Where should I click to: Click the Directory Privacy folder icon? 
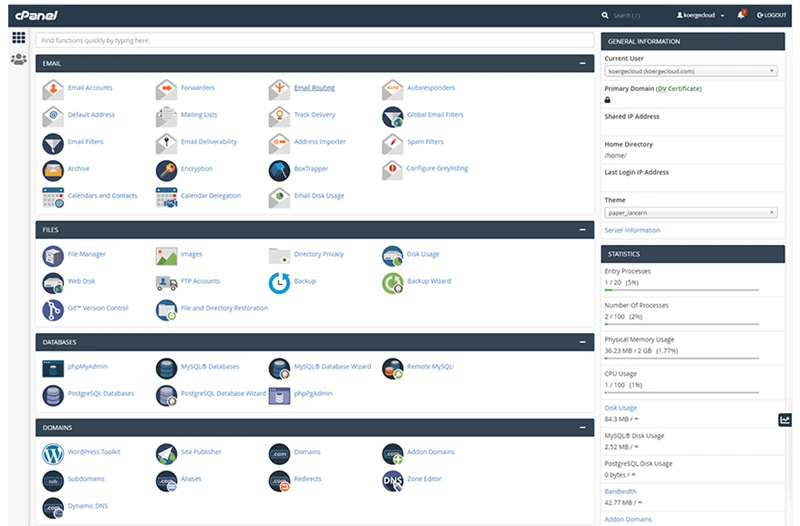coord(279,256)
